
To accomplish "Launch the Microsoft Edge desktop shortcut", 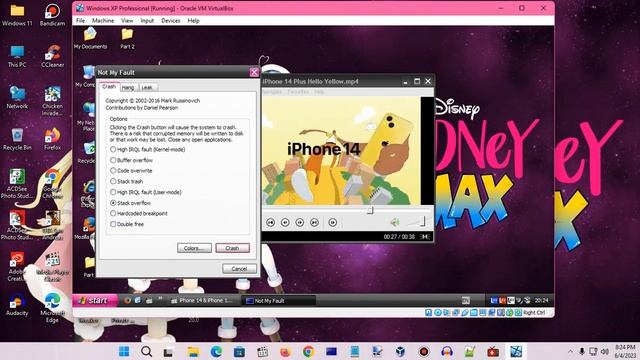I will (x=52, y=309).
